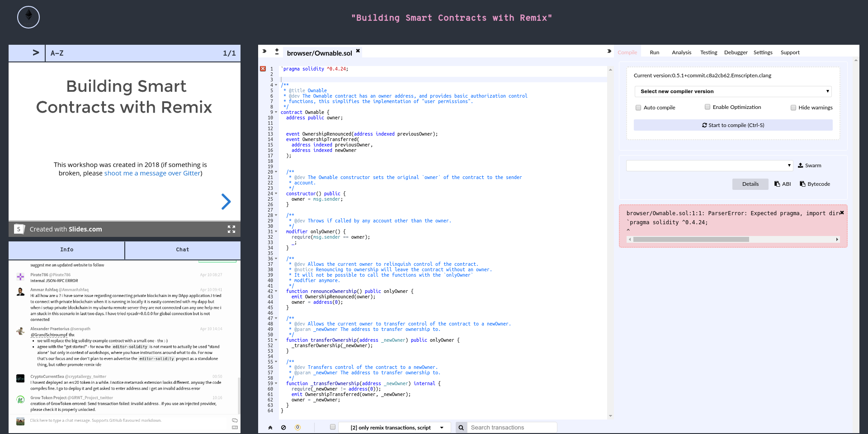The height and width of the screenshot is (434, 868).
Task: Click the @GrandSchtroumpf mention in chat
Action: tap(49, 335)
